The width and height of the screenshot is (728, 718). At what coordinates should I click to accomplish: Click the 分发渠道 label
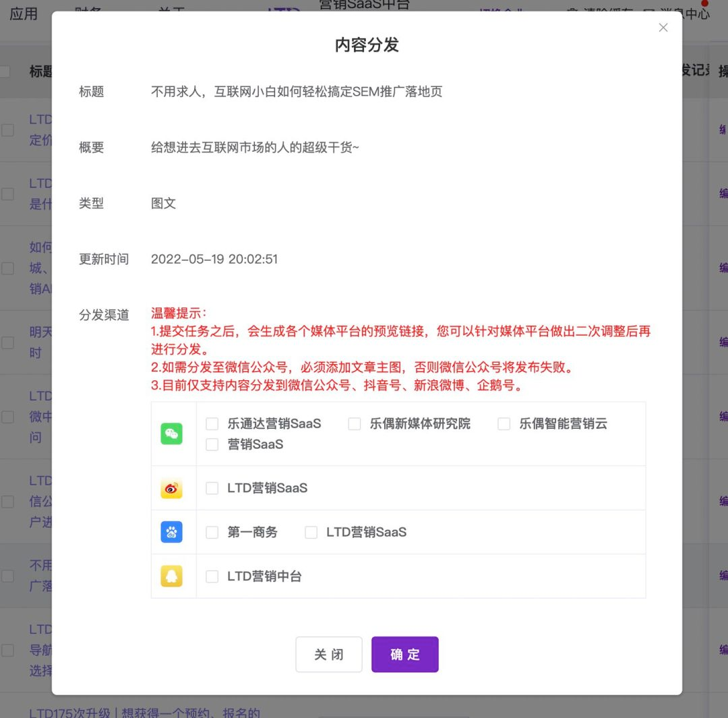(x=104, y=315)
